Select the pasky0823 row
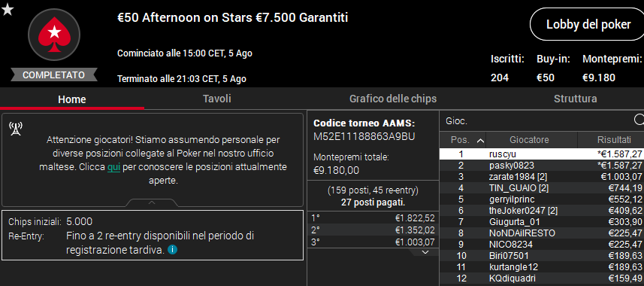The image size is (644, 286). pyautogui.click(x=542, y=166)
